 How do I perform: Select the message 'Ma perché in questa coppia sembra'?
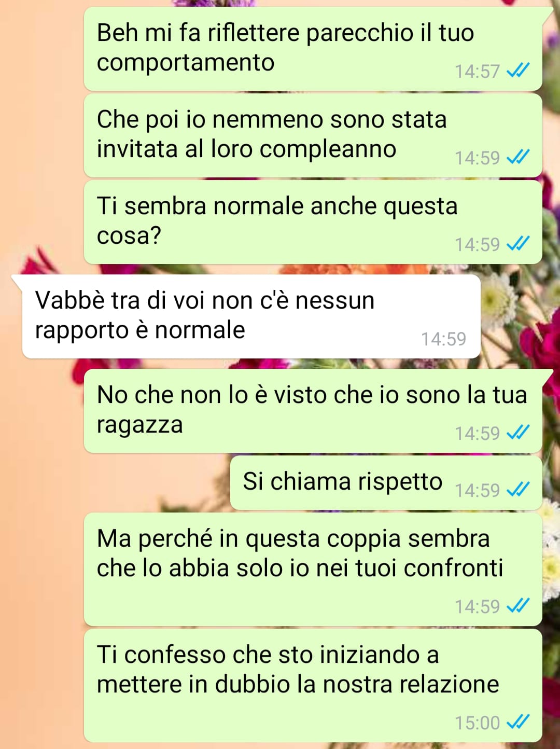tap(313, 570)
